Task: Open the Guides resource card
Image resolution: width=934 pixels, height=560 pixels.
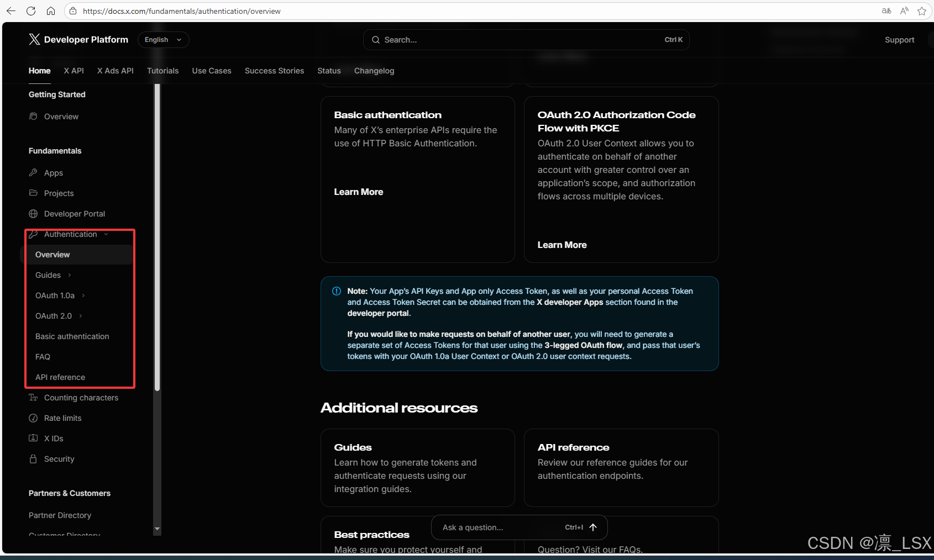Action: pyautogui.click(x=418, y=468)
